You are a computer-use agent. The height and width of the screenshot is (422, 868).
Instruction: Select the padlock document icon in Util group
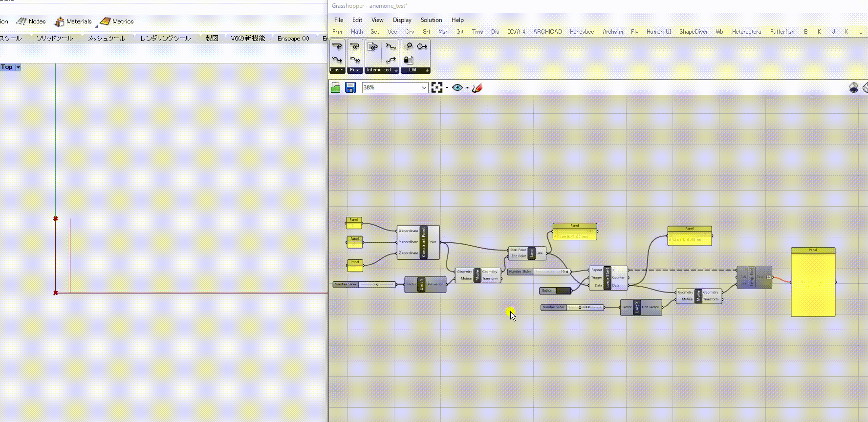point(409,60)
